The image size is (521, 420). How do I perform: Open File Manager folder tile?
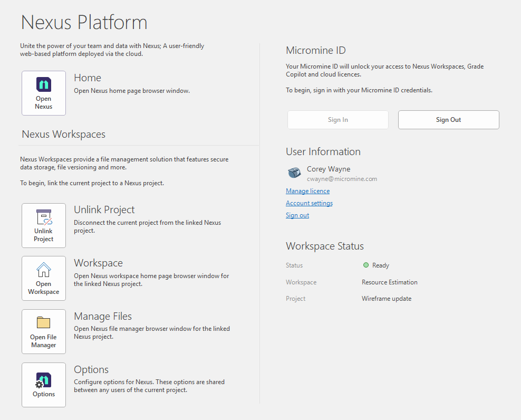44,331
